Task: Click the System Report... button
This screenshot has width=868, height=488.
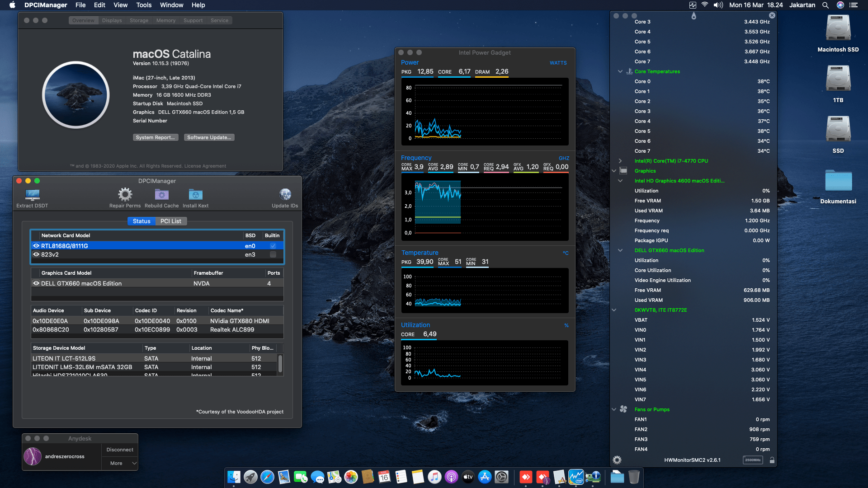Action: coord(156,137)
